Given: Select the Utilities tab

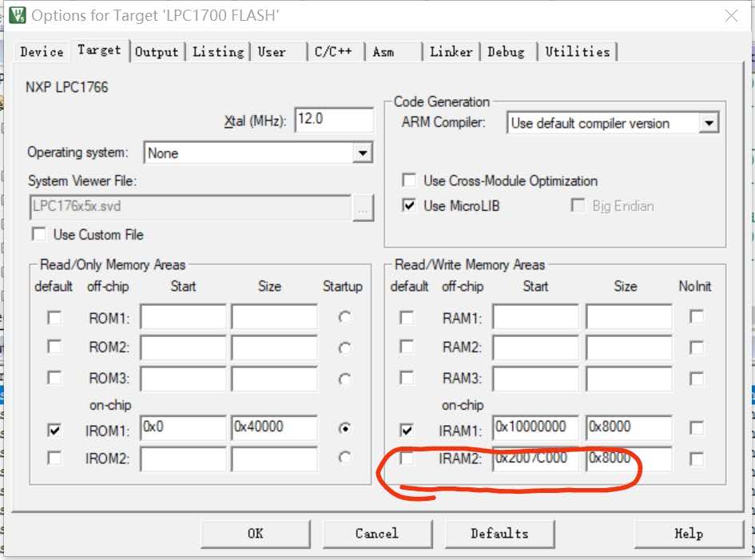Looking at the screenshot, I should 578,51.
